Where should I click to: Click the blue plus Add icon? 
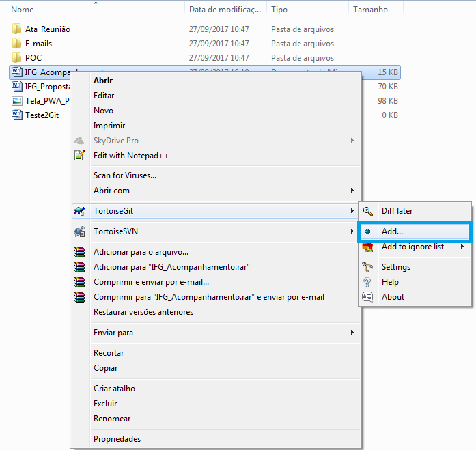(x=368, y=231)
